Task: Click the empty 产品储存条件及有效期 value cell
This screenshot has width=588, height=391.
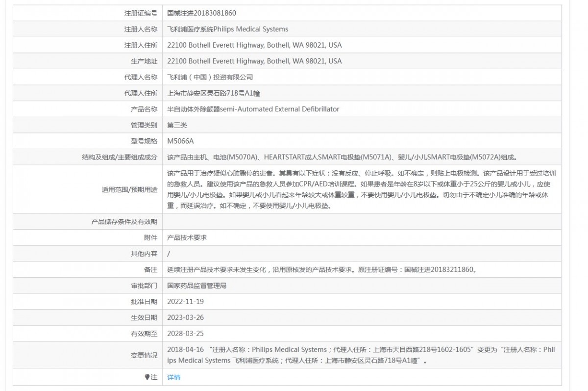Action: pyautogui.click(x=362, y=221)
